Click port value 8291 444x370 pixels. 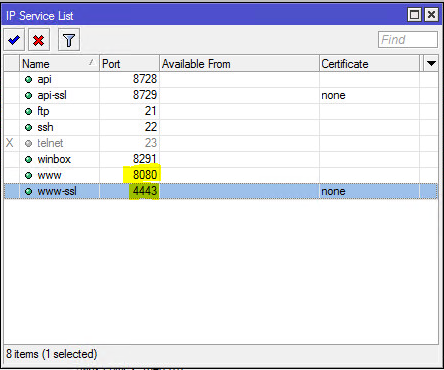point(145,159)
